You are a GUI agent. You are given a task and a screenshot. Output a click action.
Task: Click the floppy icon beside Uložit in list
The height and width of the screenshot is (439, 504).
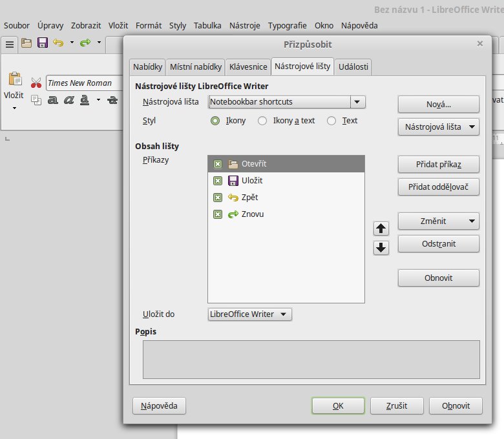pyautogui.click(x=233, y=181)
